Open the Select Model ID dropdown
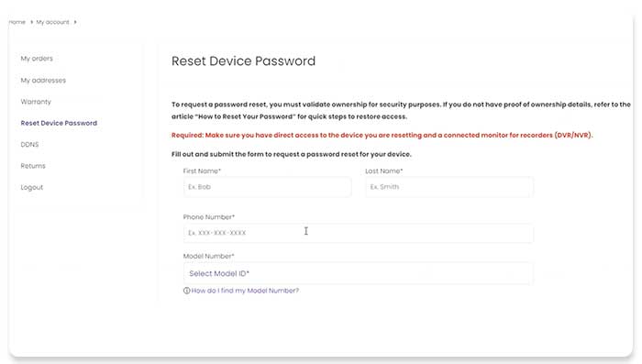Image resolution: width=642 pixels, height=364 pixels. 359,273
